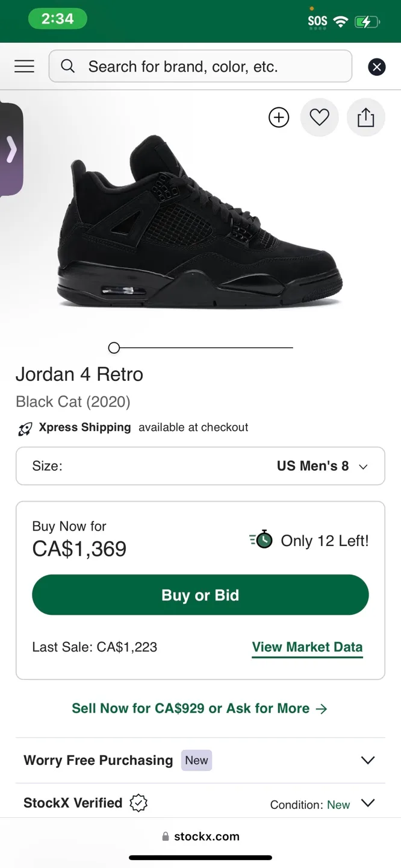
Task: Tap the purple side panel arrow tab
Action: pyautogui.click(x=12, y=149)
